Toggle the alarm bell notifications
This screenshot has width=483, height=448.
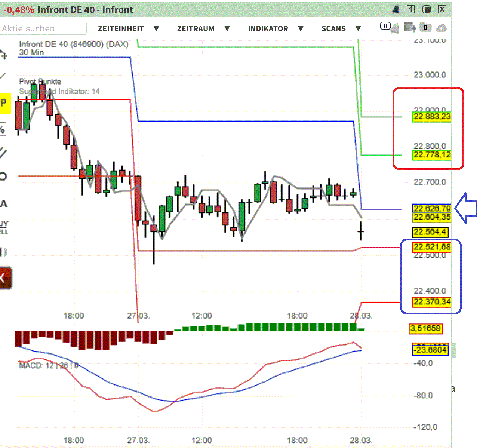click(x=396, y=9)
